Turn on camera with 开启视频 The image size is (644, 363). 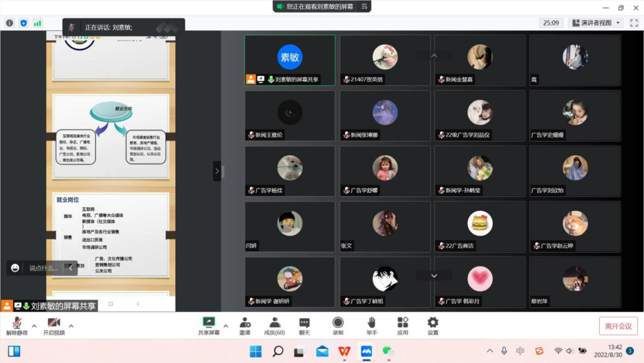coord(54,326)
